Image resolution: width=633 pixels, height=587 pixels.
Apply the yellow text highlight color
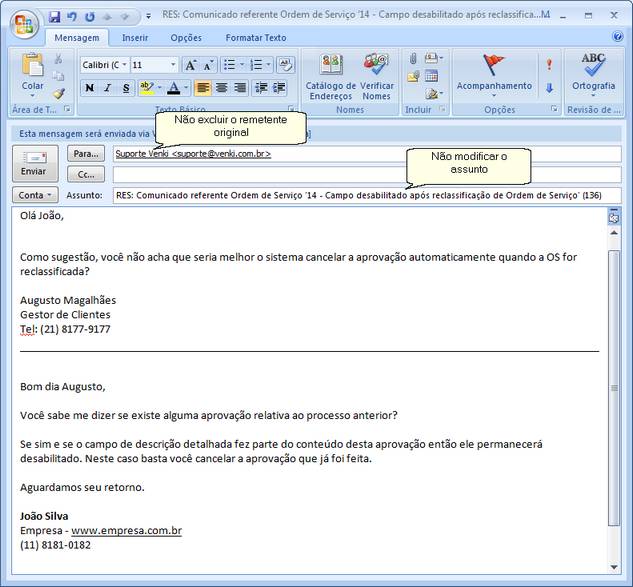[x=147, y=88]
